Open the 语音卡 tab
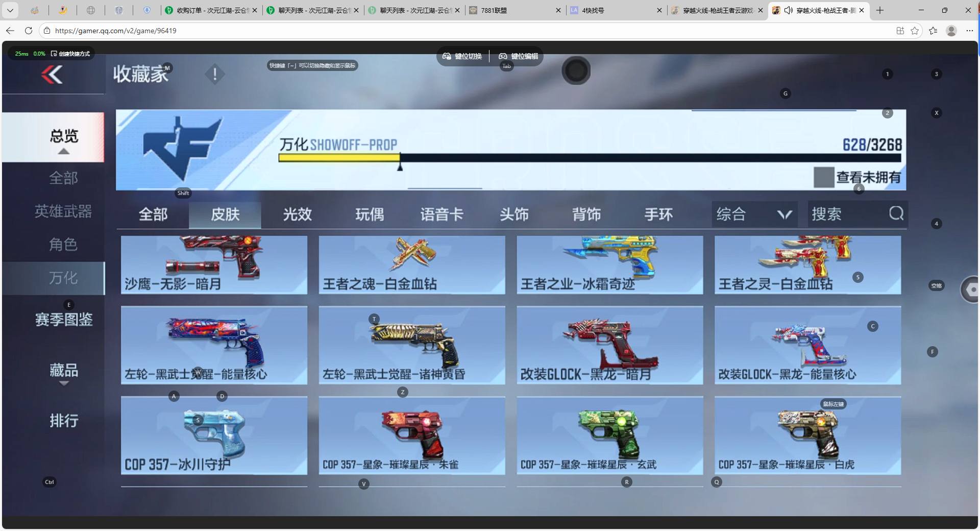The image size is (980, 531). (442, 214)
